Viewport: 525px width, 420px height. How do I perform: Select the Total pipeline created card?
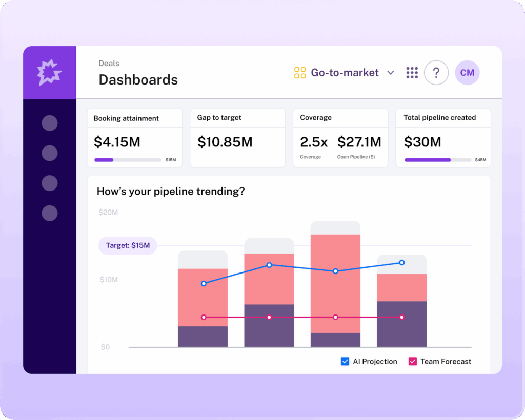443,137
